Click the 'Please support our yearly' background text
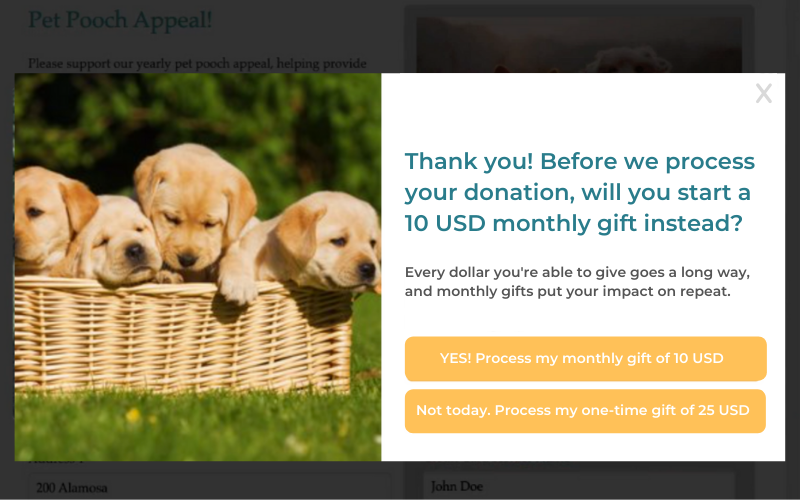800x500 pixels. 197,63
